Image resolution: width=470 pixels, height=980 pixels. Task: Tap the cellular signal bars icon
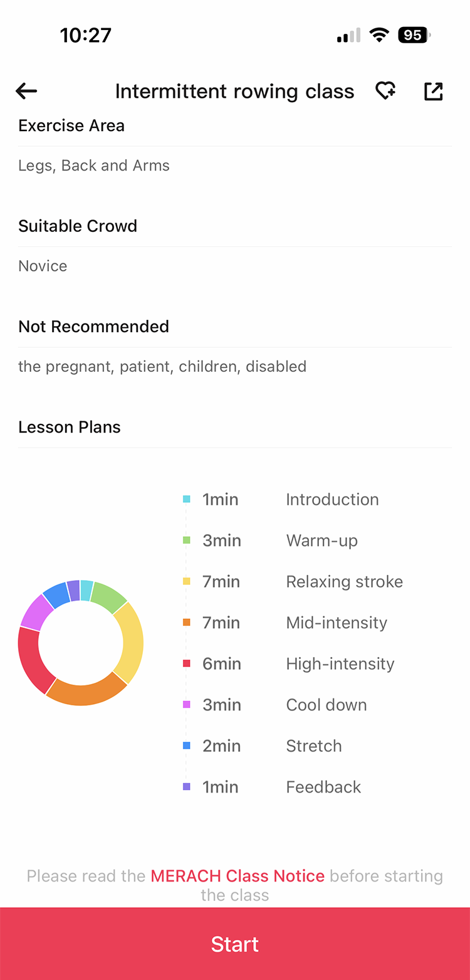point(348,36)
